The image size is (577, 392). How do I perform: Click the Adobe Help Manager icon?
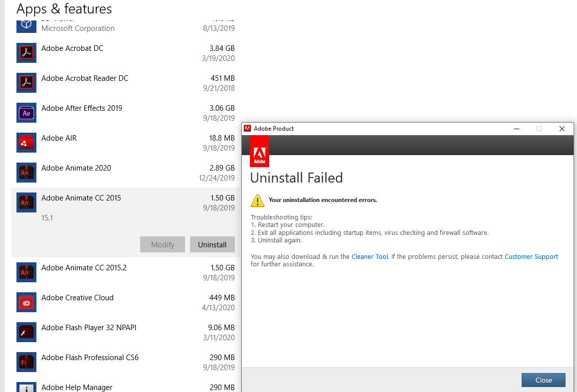coord(26,388)
